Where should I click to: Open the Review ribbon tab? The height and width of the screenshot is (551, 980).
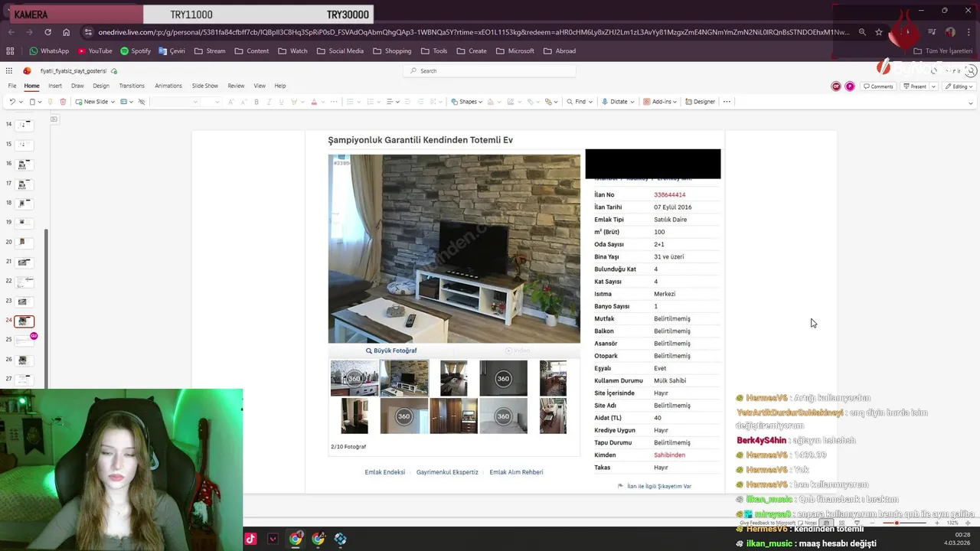(236, 86)
